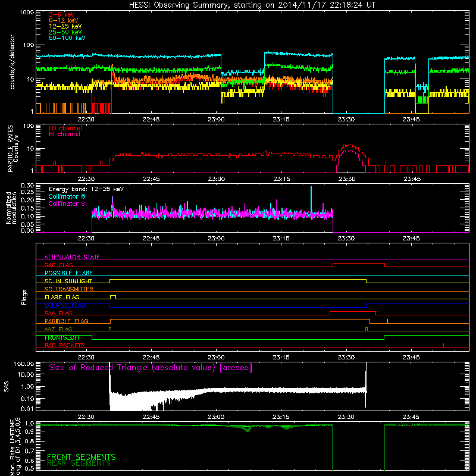Click the REAR SEGMENTS legend label

[79, 464]
